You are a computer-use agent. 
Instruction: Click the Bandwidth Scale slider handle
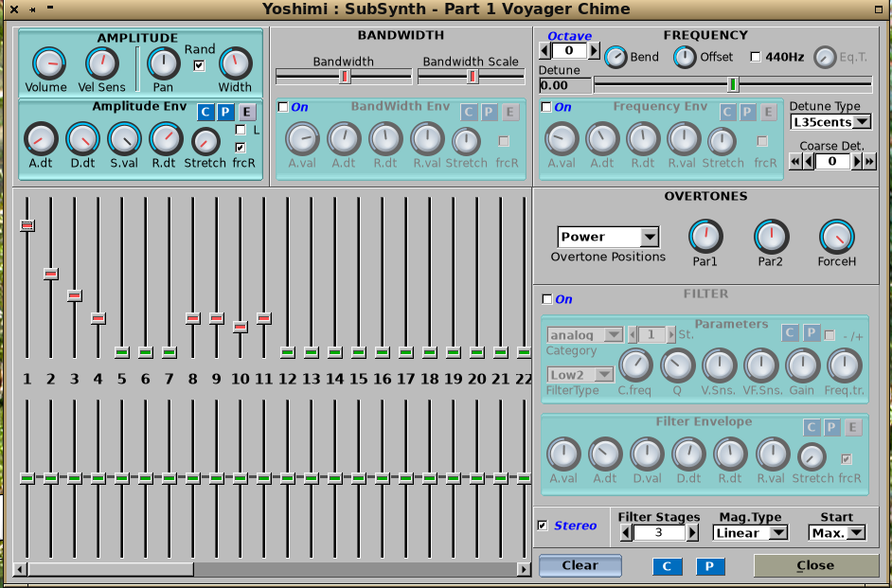pyautogui.click(x=472, y=76)
